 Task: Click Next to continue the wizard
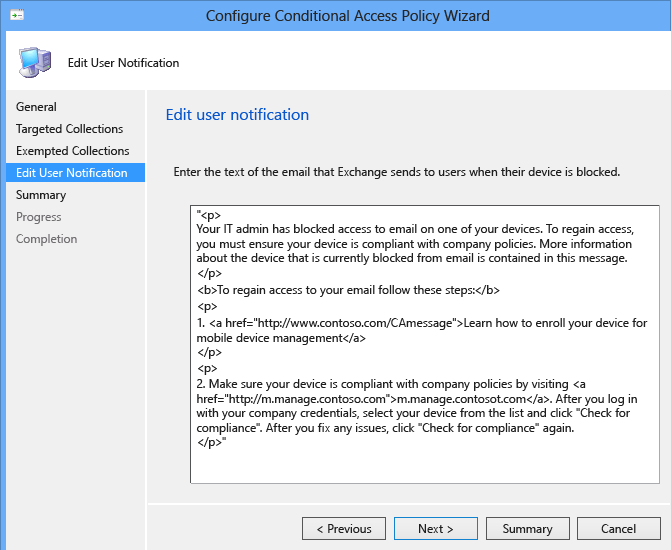click(x=435, y=529)
